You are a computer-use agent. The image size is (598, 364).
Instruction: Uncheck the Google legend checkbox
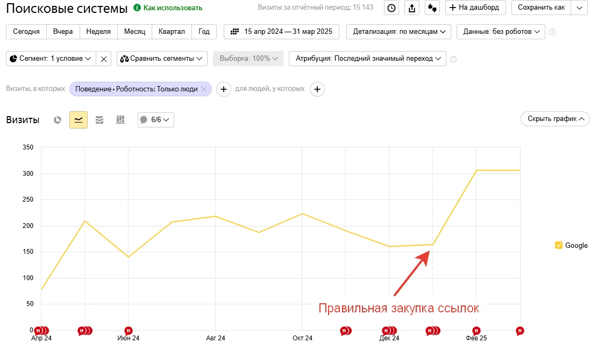point(558,245)
